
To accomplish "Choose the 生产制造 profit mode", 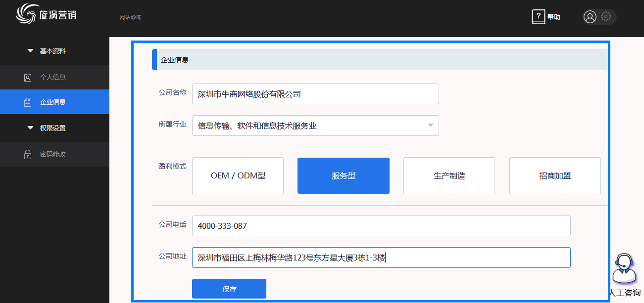I will point(449,176).
